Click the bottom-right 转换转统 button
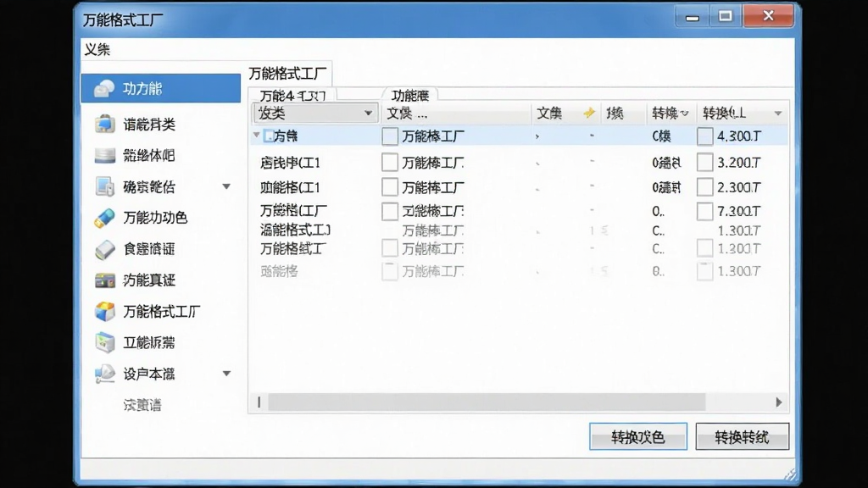The height and width of the screenshot is (488, 868). click(x=742, y=437)
